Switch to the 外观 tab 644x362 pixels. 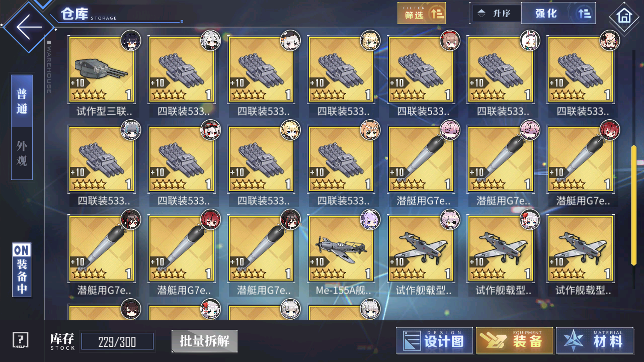[22, 154]
